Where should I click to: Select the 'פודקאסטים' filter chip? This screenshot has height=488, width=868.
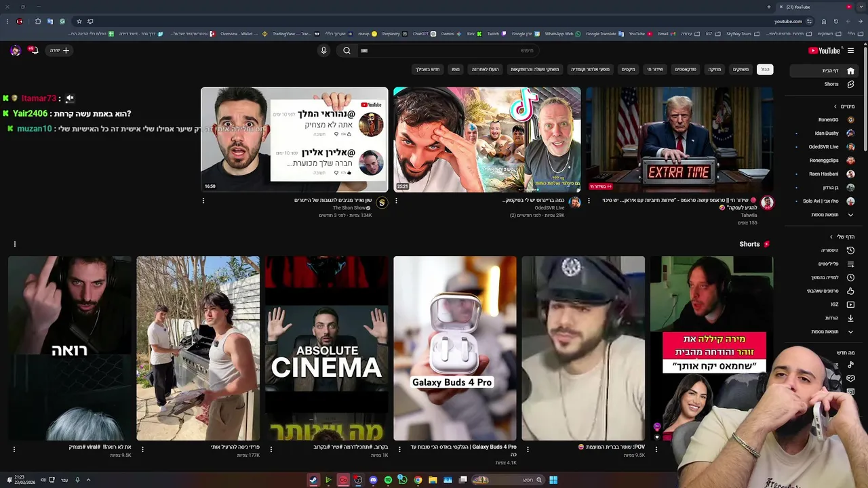[x=686, y=69]
